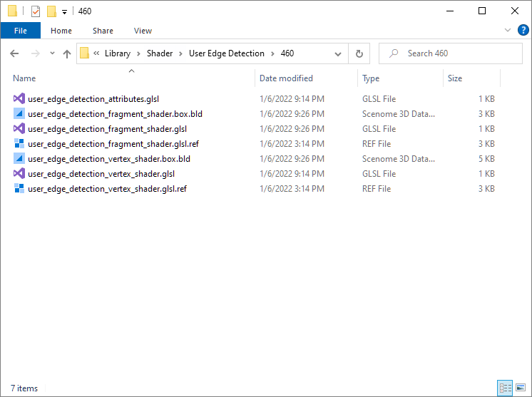Viewport: 532px width, 397px height.
Task: Select user_edge_detection_vertex_shader.box.bld file
Action: tap(109, 159)
